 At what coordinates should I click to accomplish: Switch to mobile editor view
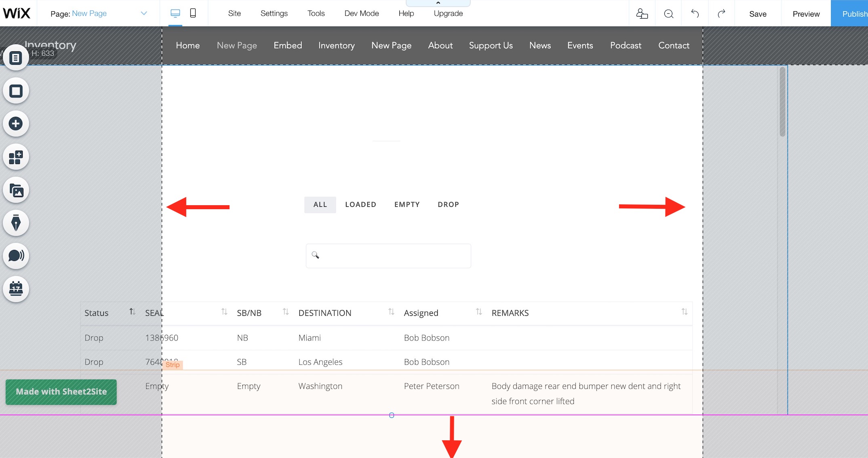193,13
